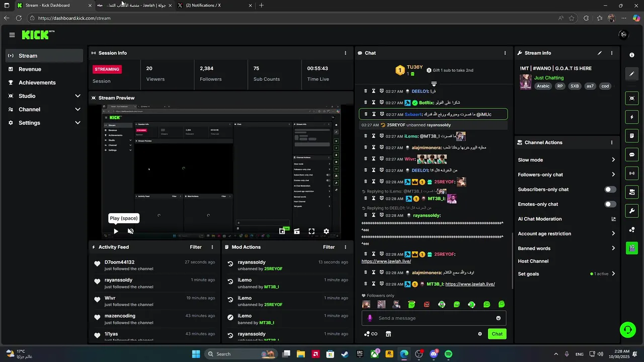
Task: Open Banned words chevron
Action: pyautogui.click(x=613, y=248)
